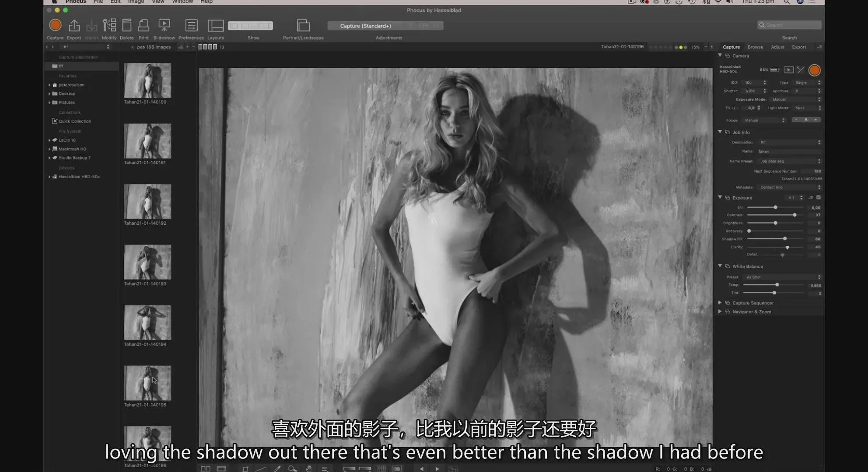
Task: Expand the Capture Sequencer section
Action: click(720, 302)
